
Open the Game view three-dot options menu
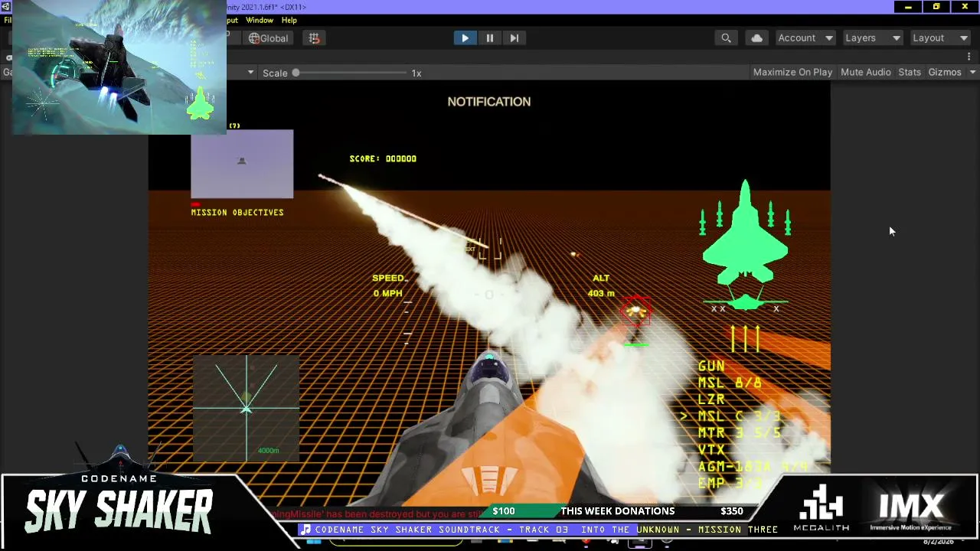click(x=969, y=57)
